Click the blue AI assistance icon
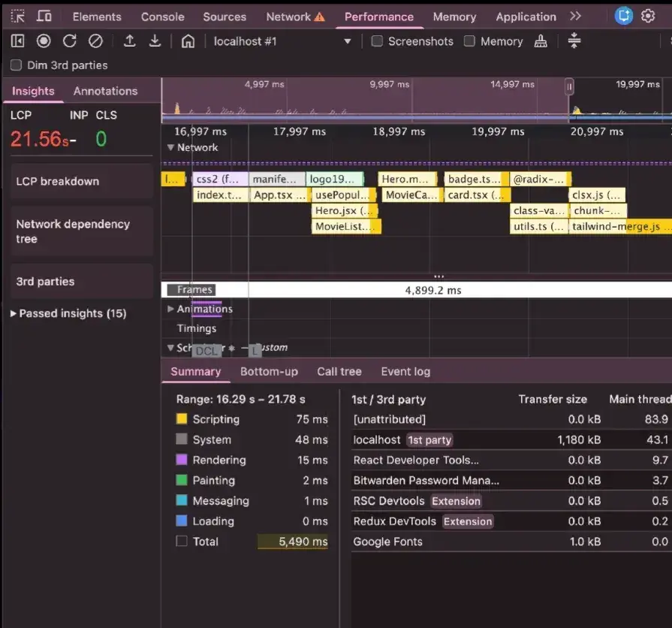Screen dimensions: 672x628 tap(624, 17)
